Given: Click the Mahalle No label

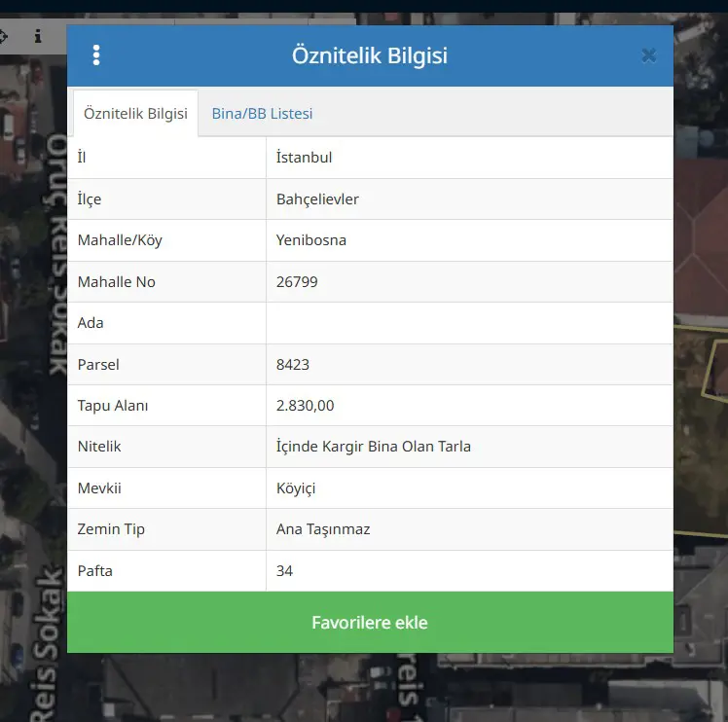Looking at the screenshot, I should [x=117, y=282].
